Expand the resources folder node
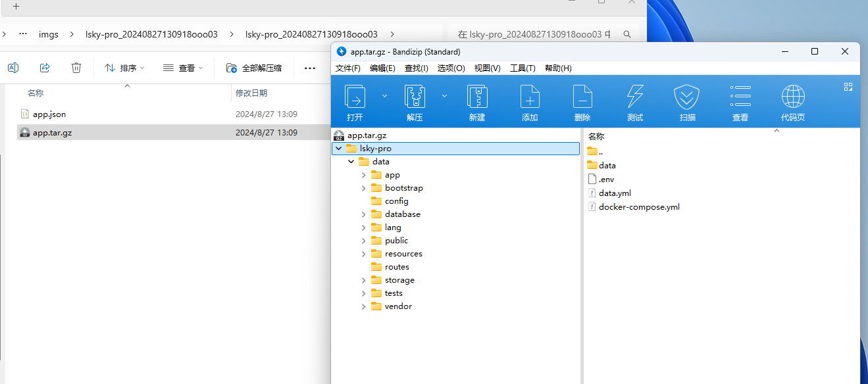The width and height of the screenshot is (868, 384). (364, 254)
